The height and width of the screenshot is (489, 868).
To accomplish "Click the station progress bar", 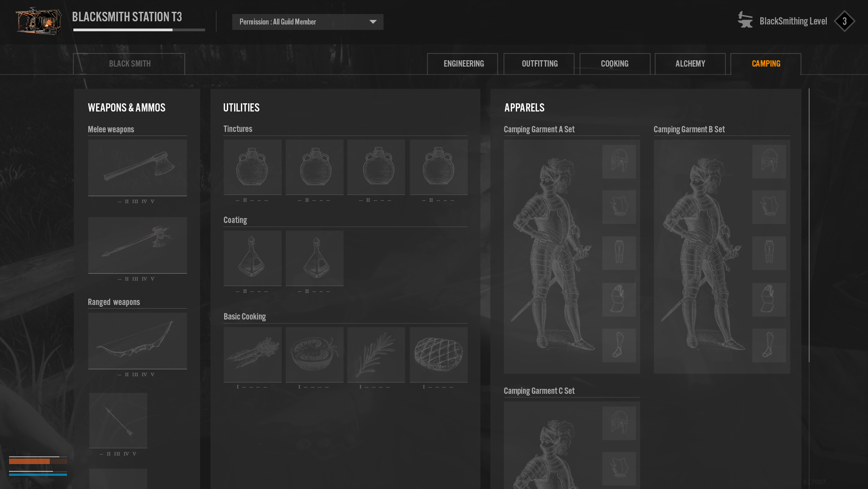I will [x=139, y=30].
